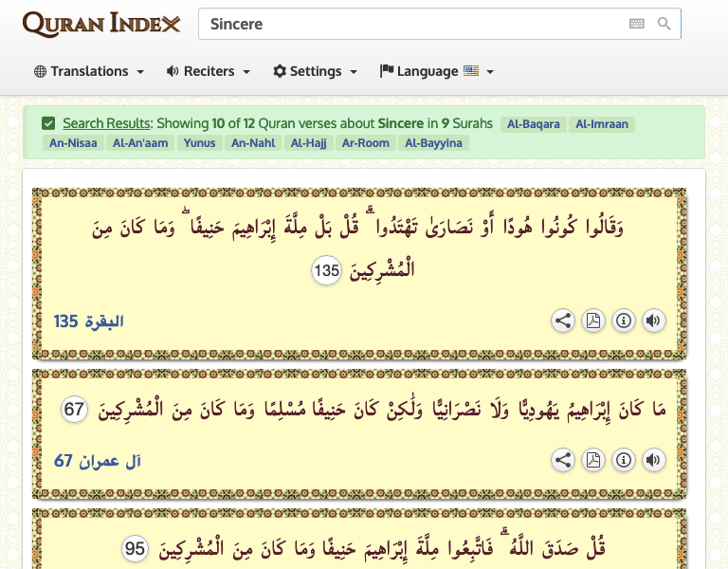The width and height of the screenshot is (728, 569).
Task: Open the Language dropdown arrow
Action: (490, 72)
